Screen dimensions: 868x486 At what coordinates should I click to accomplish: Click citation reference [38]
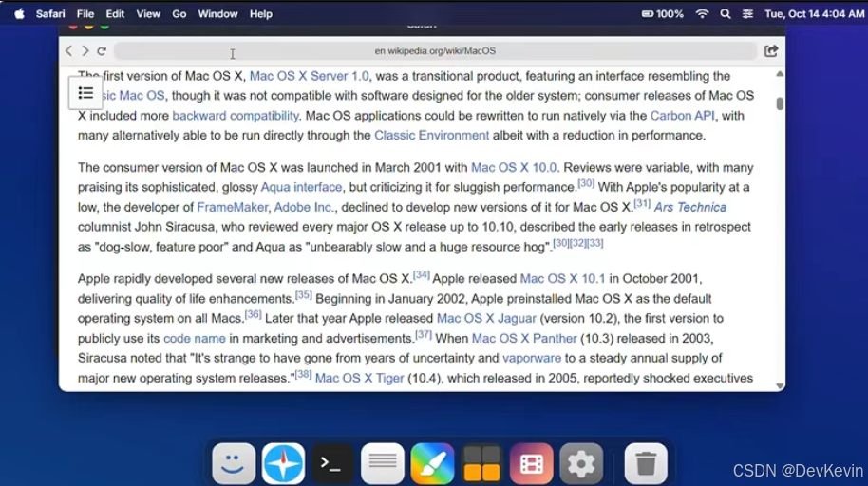(x=303, y=374)
